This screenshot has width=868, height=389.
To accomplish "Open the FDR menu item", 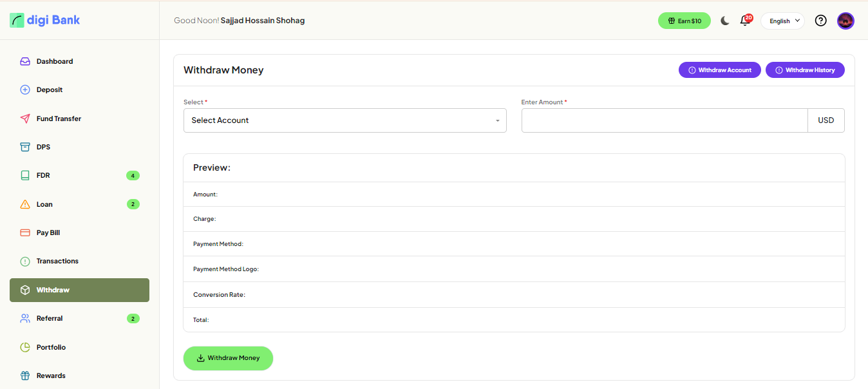I will (x=43, y=175).
